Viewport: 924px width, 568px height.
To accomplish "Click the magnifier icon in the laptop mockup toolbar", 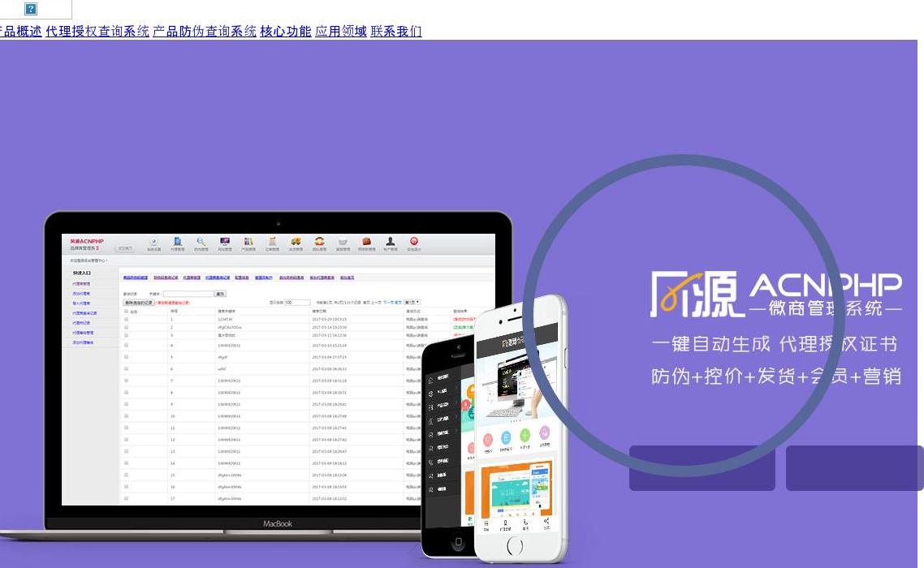I will pyautogui.click(x=201, y=242).
